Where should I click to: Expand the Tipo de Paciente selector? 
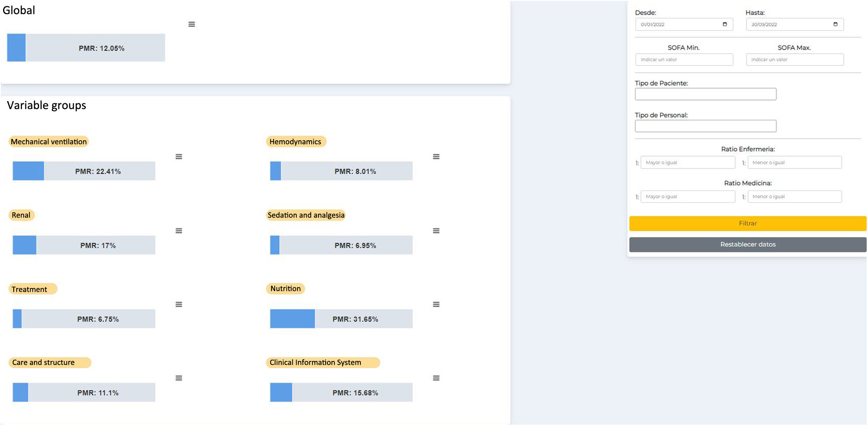pos(705,94)
